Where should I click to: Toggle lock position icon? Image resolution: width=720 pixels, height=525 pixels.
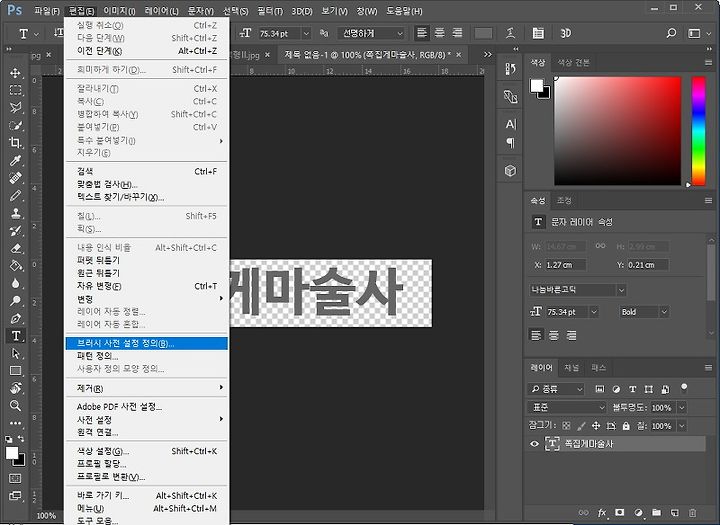[x=596, y=426]
